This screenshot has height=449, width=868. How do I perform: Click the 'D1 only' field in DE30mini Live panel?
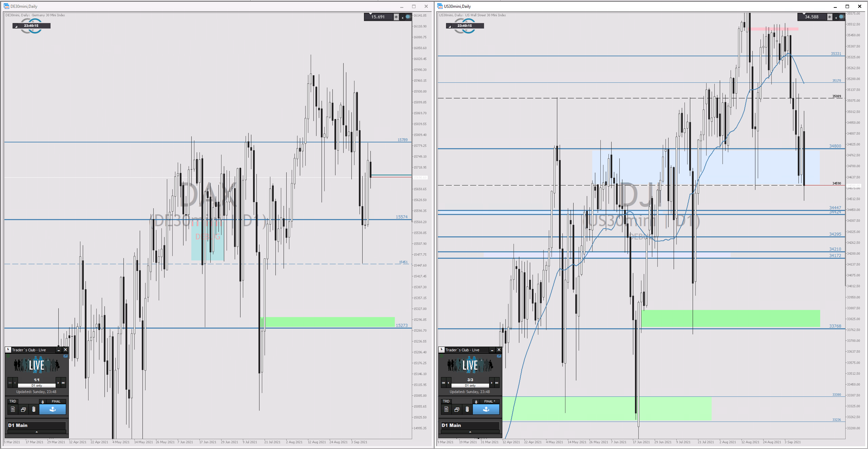click(x=37, y=385)
